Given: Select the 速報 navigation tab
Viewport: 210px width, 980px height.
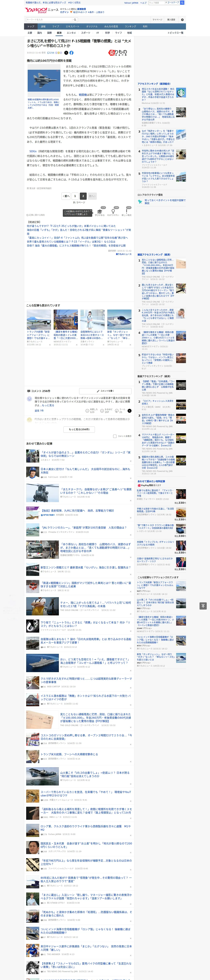Looking at the screenshot, I should [43, 27].
